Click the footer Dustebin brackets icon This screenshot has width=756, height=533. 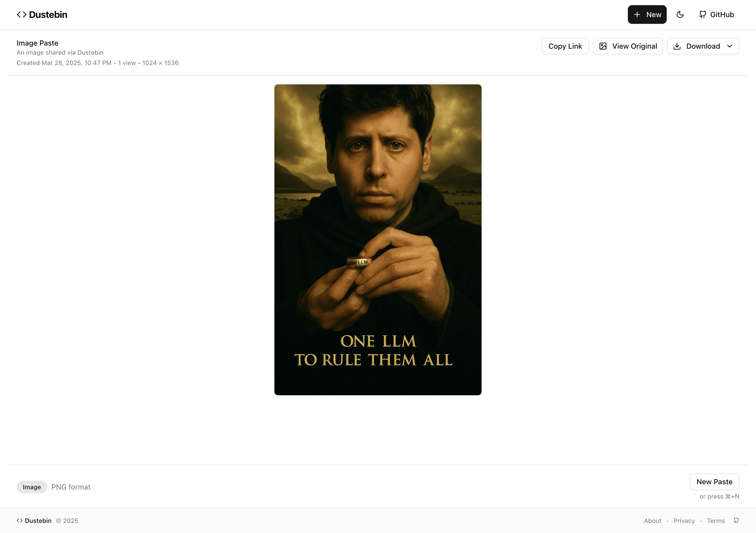[20, 521]
